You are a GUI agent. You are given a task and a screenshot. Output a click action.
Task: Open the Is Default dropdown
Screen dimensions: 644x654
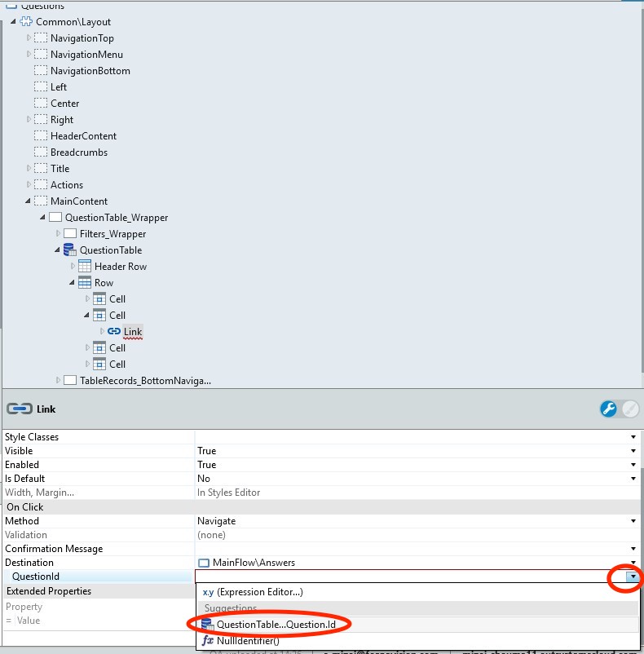[633, 479]
